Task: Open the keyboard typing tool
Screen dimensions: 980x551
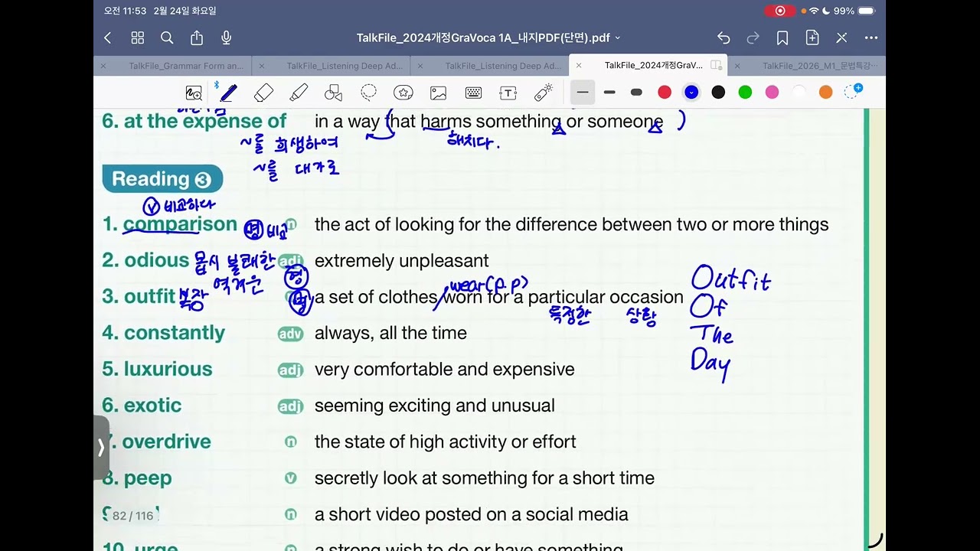Action: tap(474, 93)
